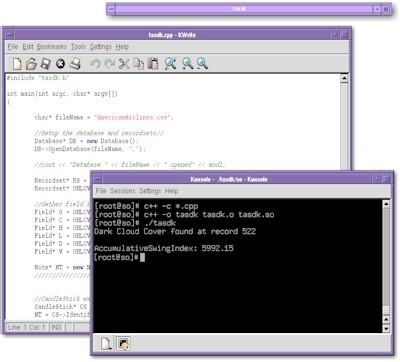Click the #include "tasdk.h" line in KWrite
The image size is (400, 362).
tap(38, 78)
